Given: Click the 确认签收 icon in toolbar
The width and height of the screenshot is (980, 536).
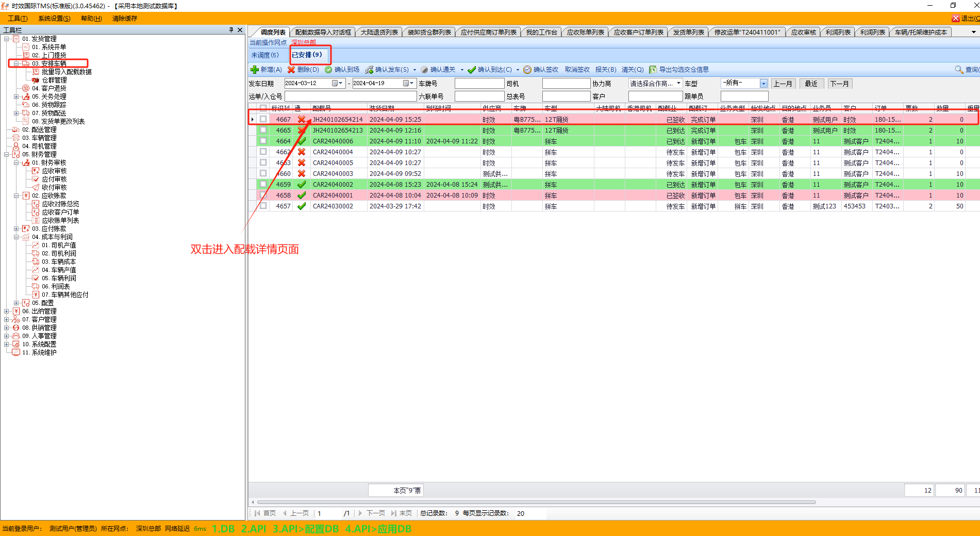Looking at the screenshot, I should click(x=527, y=70).
